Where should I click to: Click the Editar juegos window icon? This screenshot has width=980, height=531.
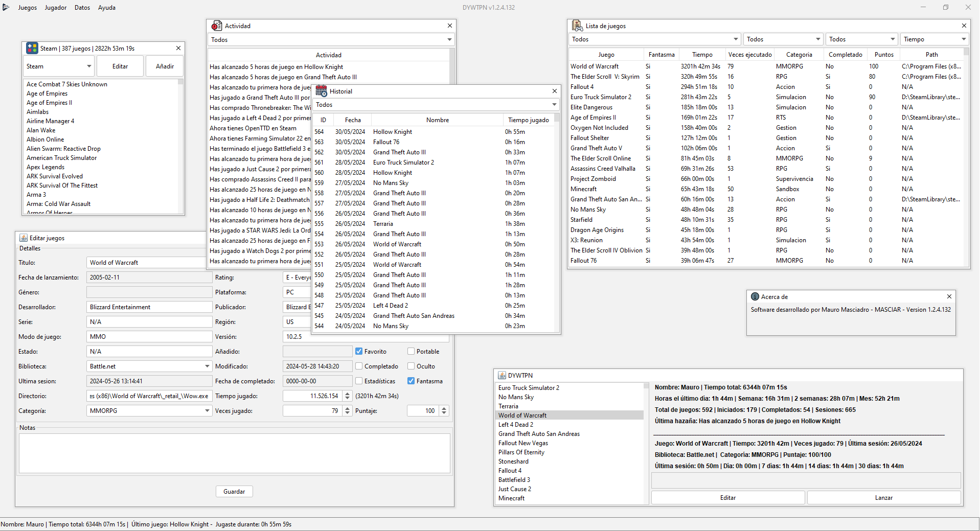(x=24, y=238)
